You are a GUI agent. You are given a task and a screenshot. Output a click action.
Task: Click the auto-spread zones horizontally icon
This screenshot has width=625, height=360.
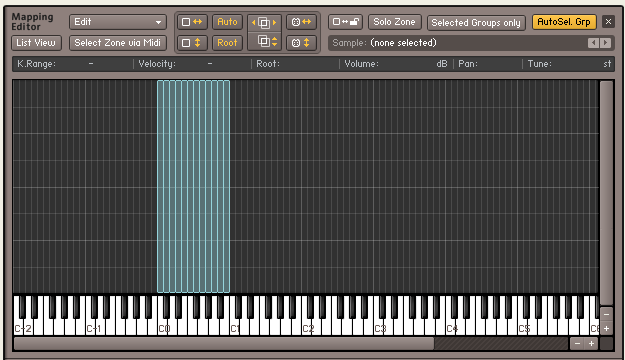192,22
